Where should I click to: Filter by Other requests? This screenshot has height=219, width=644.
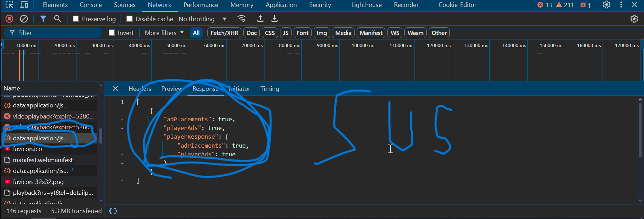coord(439,33)
